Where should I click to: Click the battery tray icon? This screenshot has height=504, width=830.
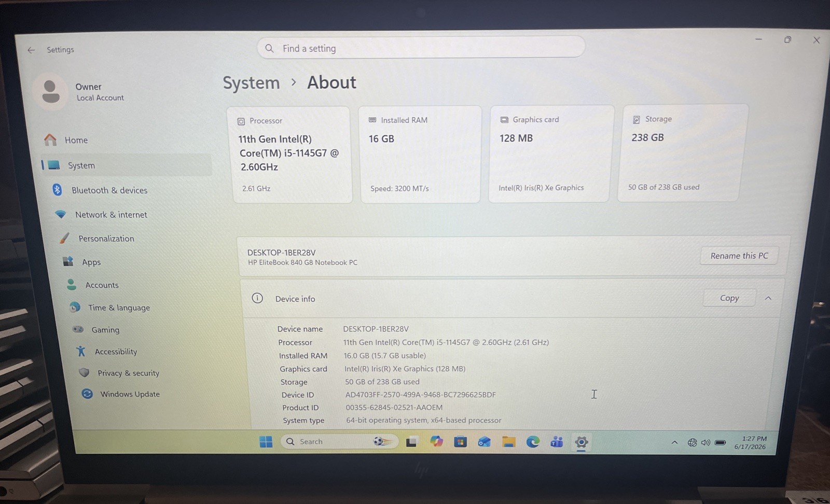tap(720, 443)
